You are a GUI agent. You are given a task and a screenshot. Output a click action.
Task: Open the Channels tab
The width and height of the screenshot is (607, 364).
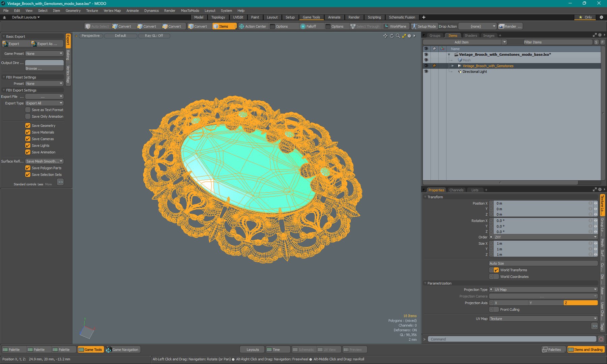click(x=456, y=190)
